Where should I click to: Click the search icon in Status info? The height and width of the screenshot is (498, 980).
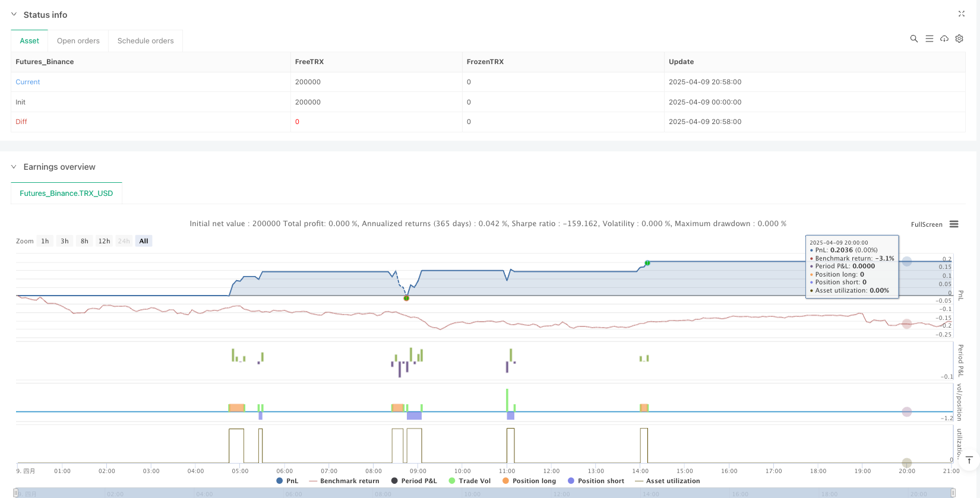pos(914,39)
